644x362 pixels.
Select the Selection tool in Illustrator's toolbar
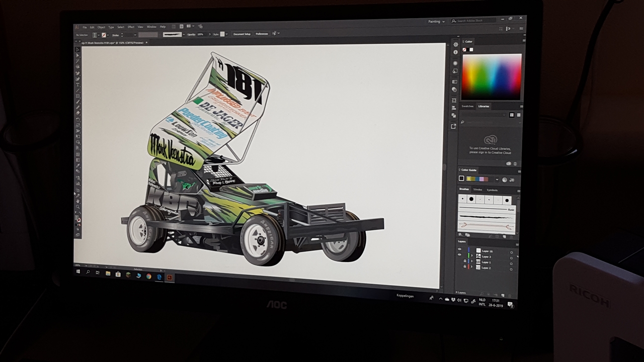tap(77, 49)
